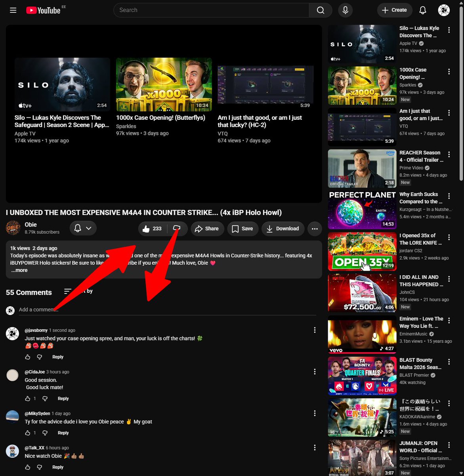
Task: Open Obie channel avatar
Action: point(13,228)
